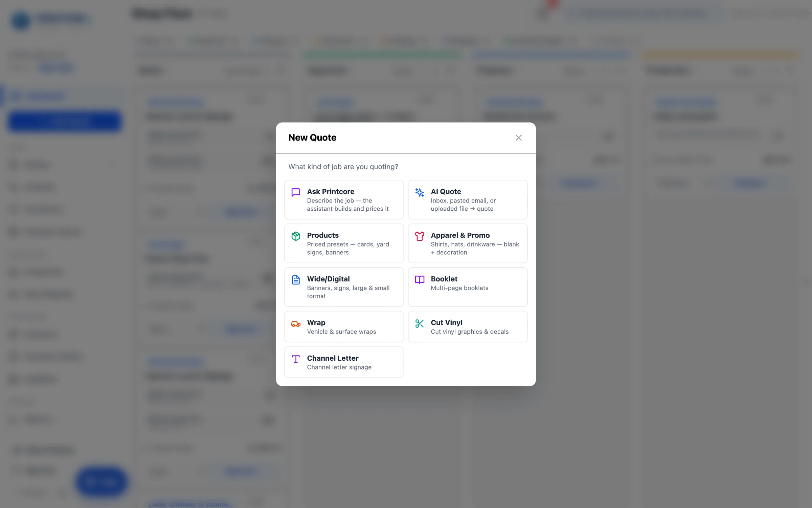
Task: Click 'Channel letter signage' description
Action: tap(339, 367)
